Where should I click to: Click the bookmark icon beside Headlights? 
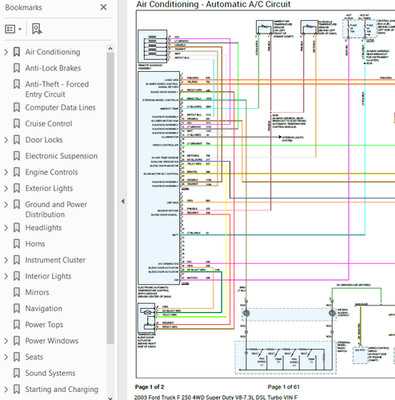[16, 228]
